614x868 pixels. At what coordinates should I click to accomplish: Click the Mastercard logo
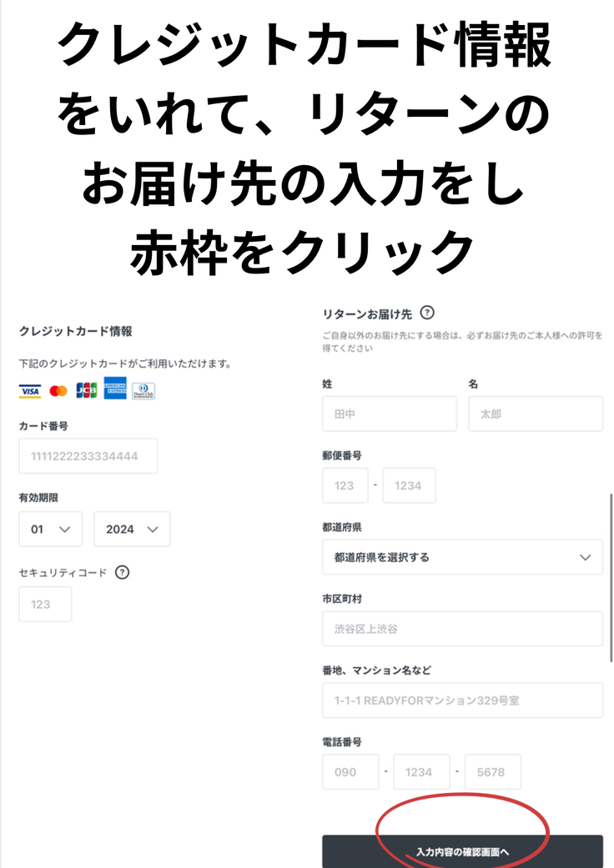pos(58,391)
